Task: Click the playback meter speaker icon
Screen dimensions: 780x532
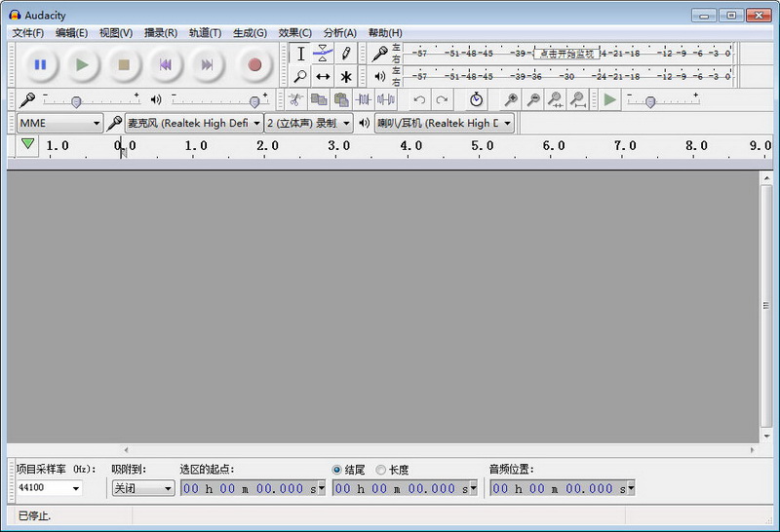Action: click(x=380, y=77)
